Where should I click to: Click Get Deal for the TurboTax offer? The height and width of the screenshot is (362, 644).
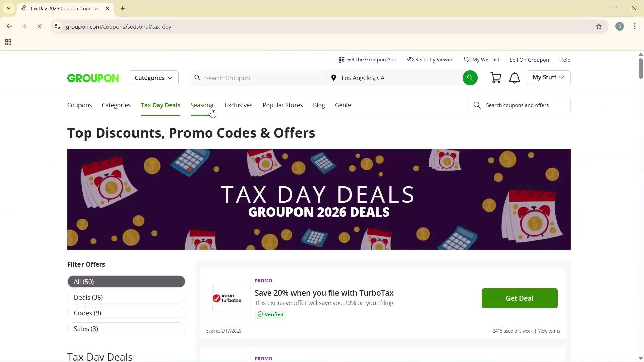[x=519, y=298]
